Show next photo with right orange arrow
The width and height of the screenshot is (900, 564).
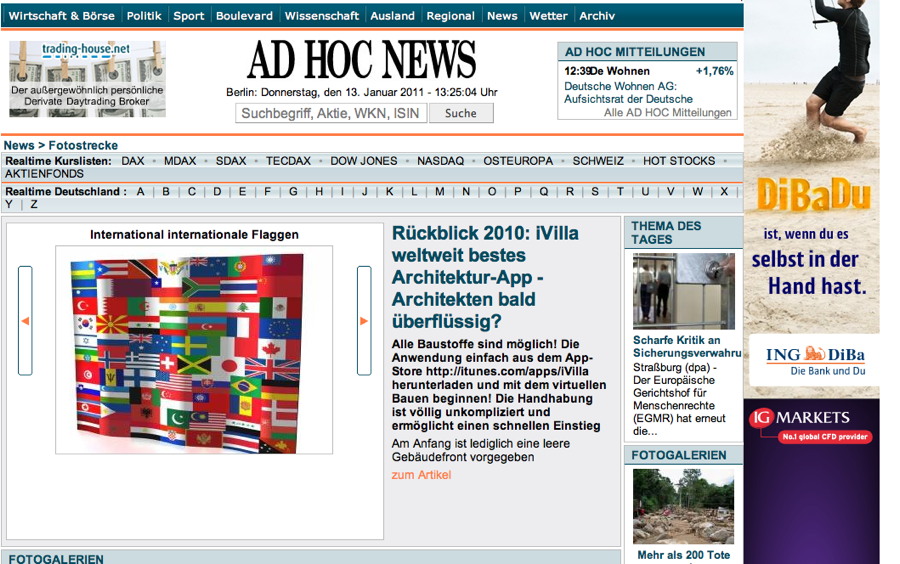[x=364, y=321]
